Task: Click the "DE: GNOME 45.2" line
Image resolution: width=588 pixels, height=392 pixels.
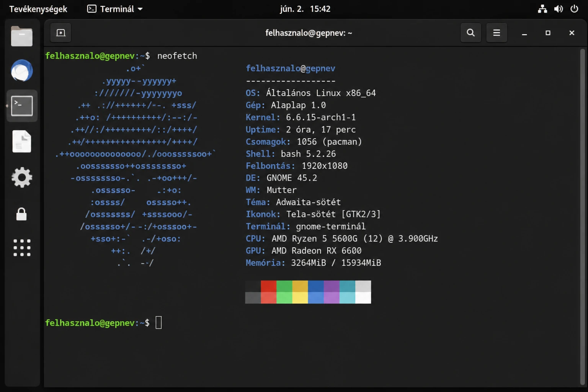Action: click(281, 178)
